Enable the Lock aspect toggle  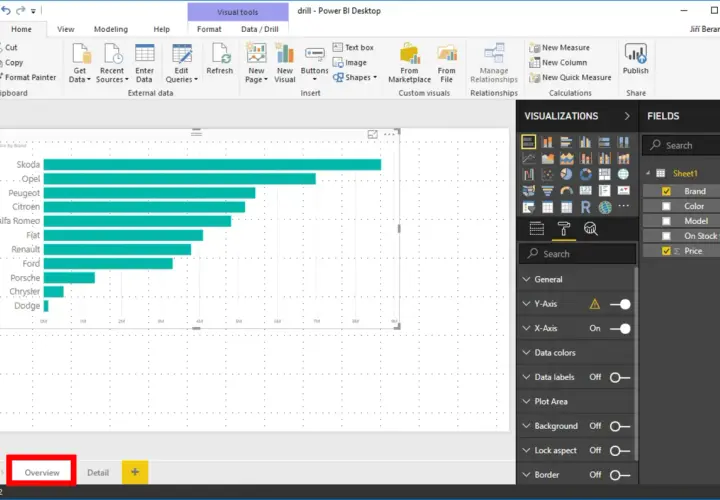click(620, 450)
